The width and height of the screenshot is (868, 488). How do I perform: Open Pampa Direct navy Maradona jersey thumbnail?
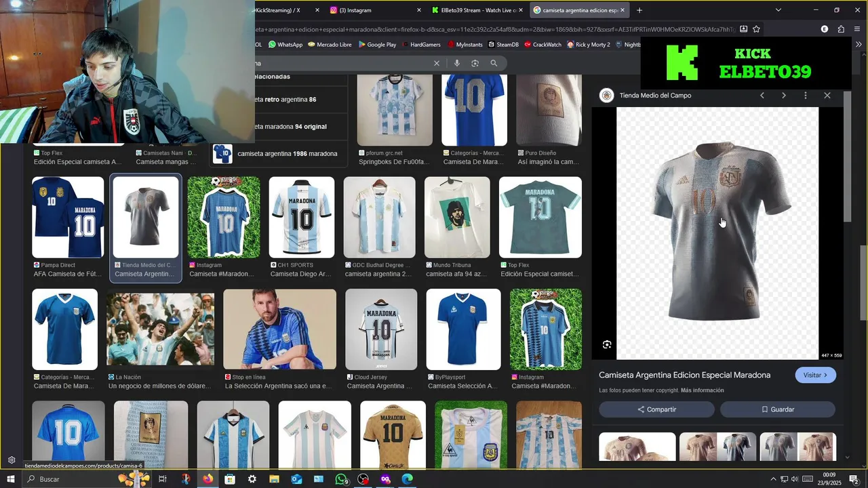[x=68, y=218]
